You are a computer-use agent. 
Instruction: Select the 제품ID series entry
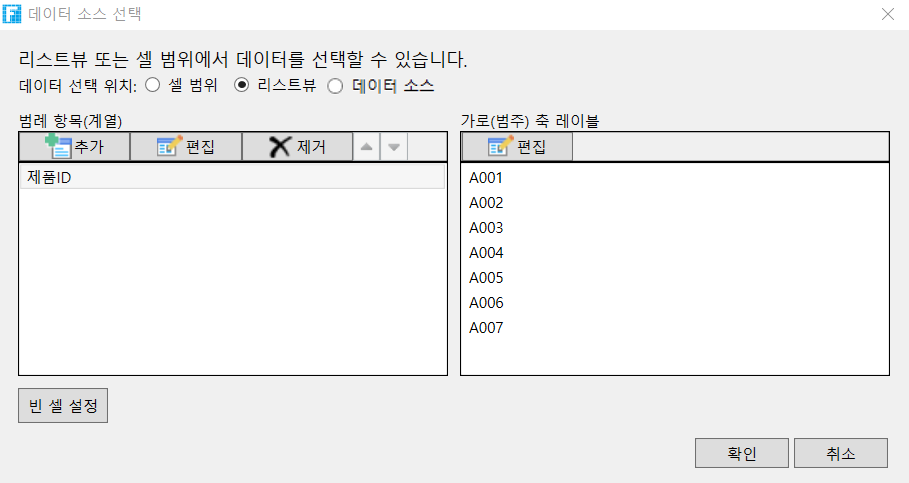[232, 178]
